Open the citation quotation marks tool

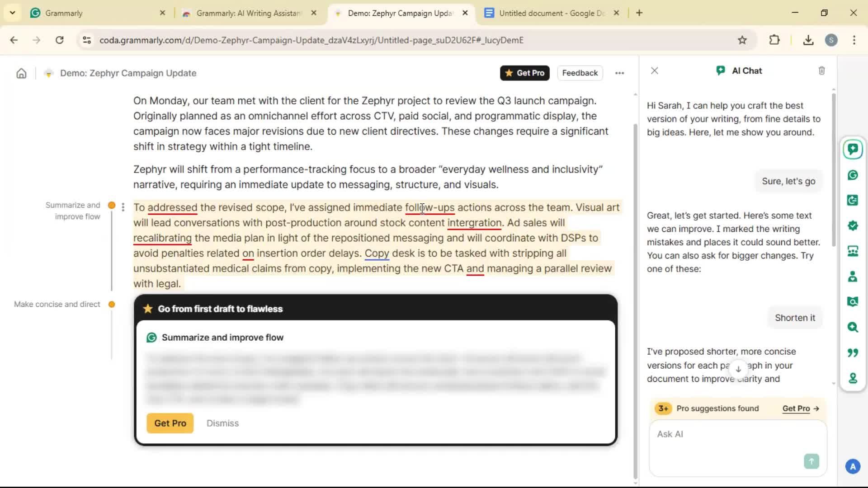pyautogui.click(x=853, y=353)
